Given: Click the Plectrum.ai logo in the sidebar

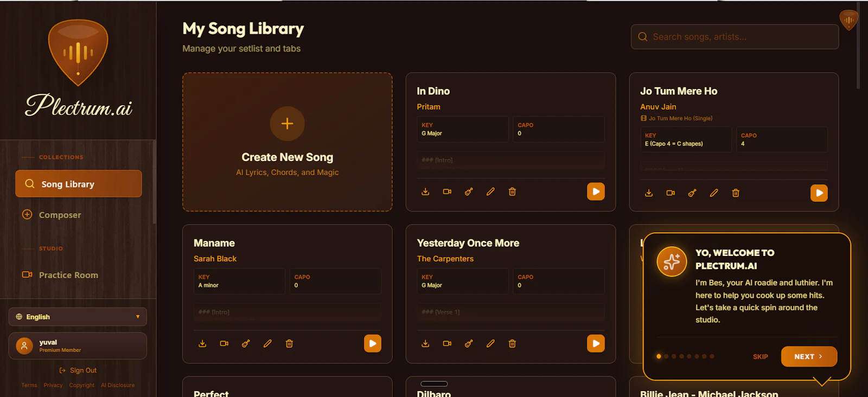Looking at the screenshot, I should point(78,69).
